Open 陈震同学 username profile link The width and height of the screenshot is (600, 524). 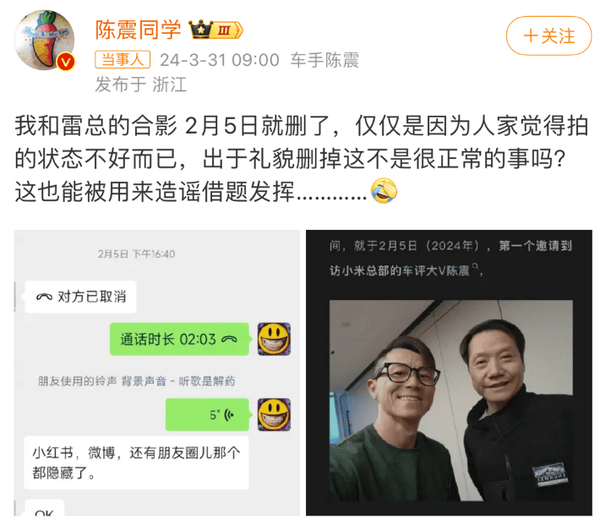138,30
